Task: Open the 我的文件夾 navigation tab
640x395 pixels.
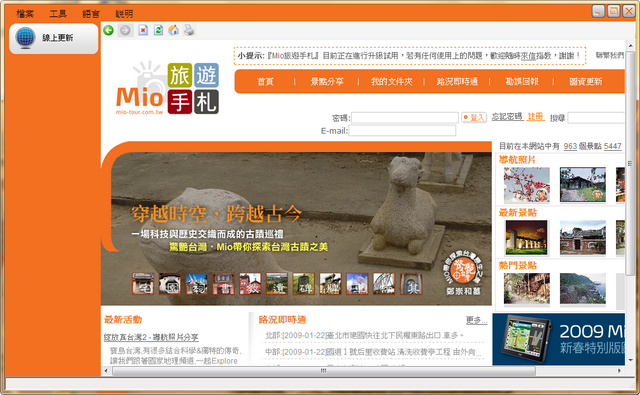Action: click(391, 82)
